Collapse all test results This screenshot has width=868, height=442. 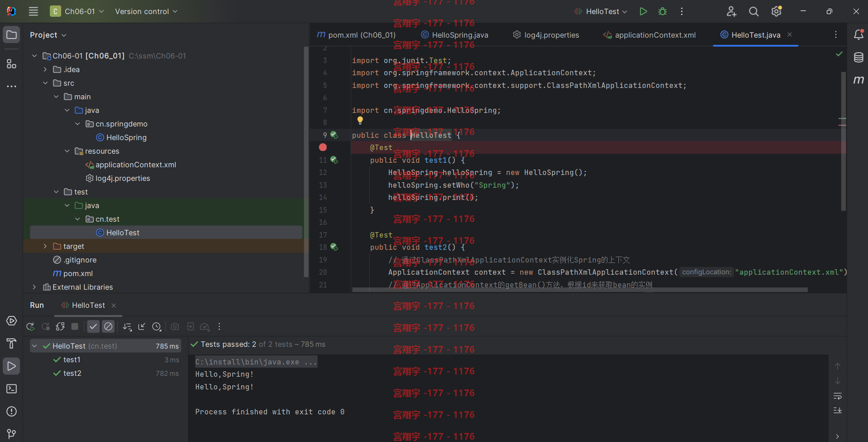coord(142,326)
